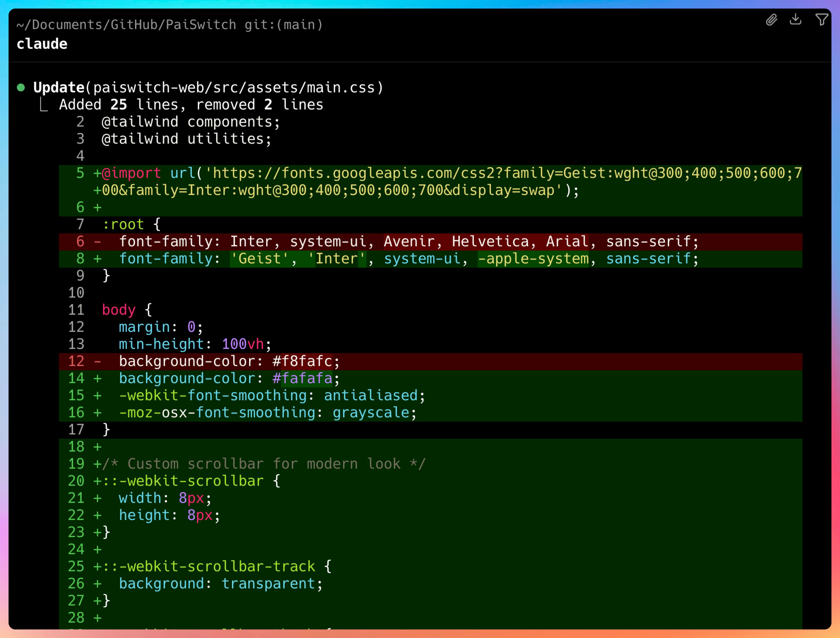Click the 'Custom scrollbar for modern look' comment
The height and width of the screenshot is (638, 840).
click(x=264, y=464)
